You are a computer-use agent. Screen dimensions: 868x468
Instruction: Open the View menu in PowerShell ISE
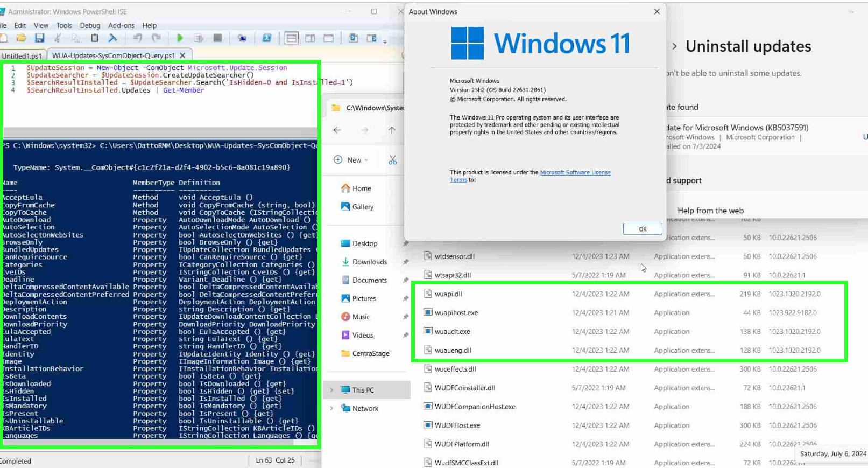point(41,25)
